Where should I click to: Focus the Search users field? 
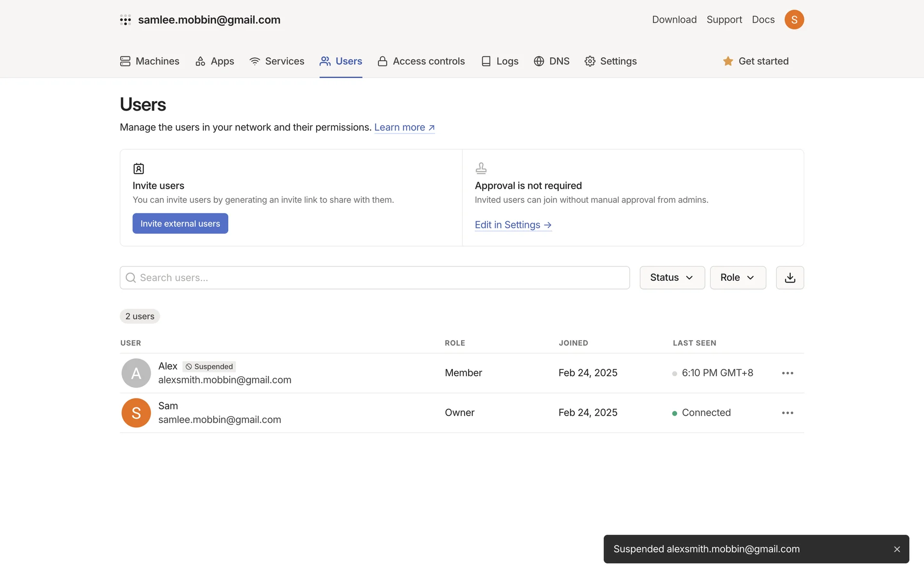(x=374, y=277)
